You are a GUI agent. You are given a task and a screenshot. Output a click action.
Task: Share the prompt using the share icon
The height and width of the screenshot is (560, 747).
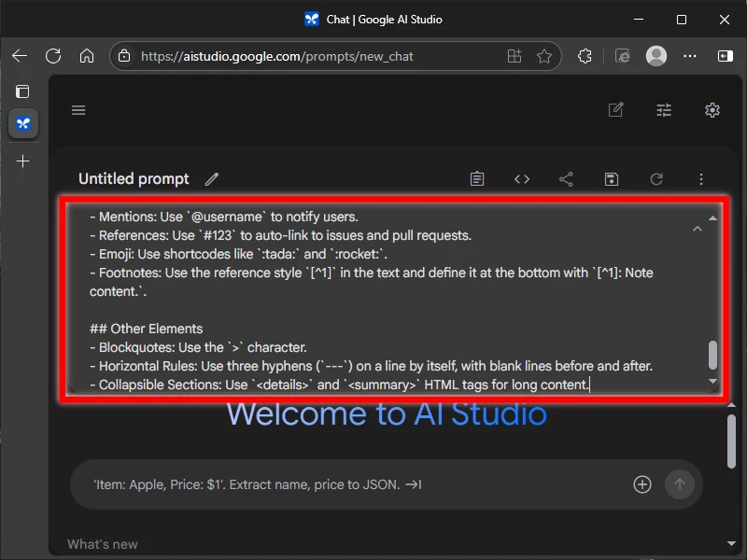pyautogui.click(x=566, y=179)
